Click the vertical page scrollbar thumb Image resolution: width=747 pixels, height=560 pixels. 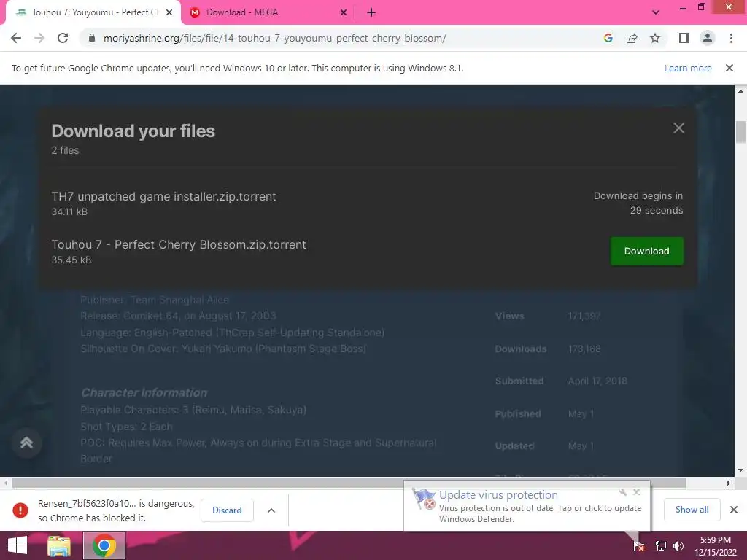click(740, 132)
